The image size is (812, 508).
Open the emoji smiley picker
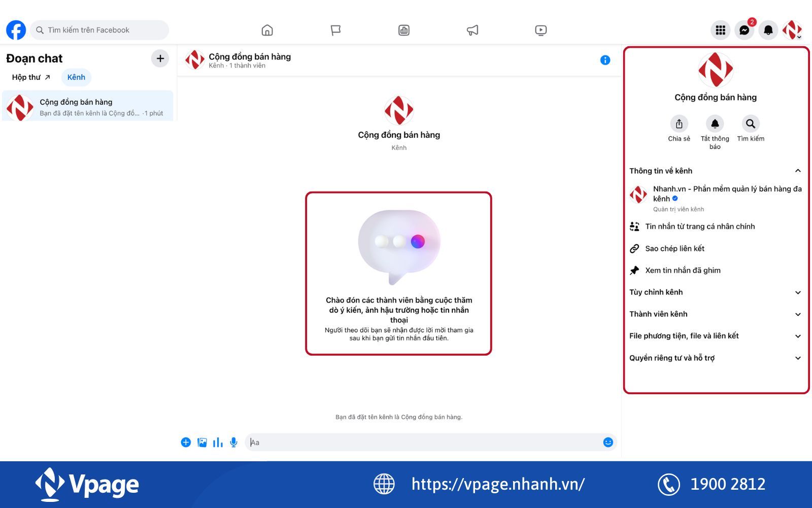pos(608,442)
